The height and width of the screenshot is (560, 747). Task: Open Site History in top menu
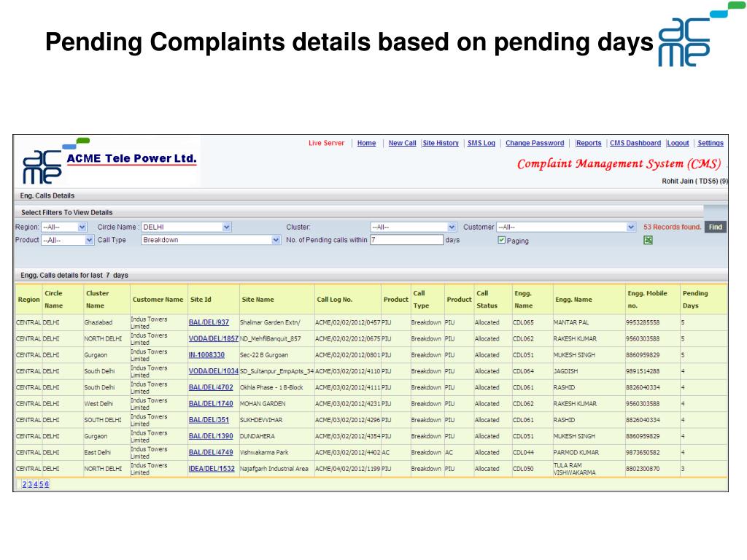(441, 143)
